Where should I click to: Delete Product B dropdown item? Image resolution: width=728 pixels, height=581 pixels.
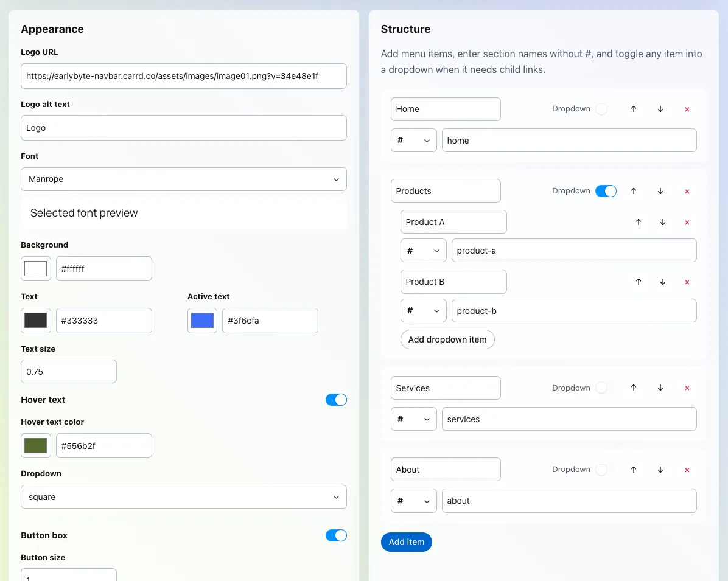pos(687,282)
